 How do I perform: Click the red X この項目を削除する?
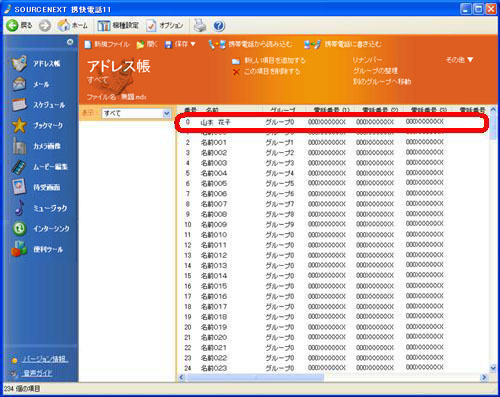[x=236, y=72]
